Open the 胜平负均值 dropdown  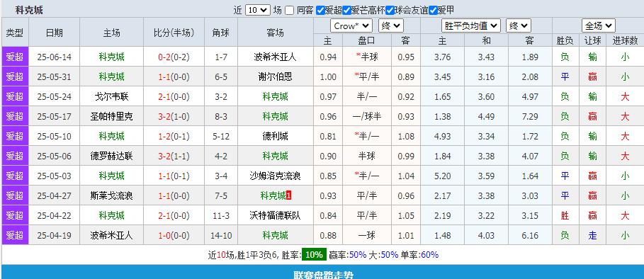pyautogui.click(x=471, y=26)
